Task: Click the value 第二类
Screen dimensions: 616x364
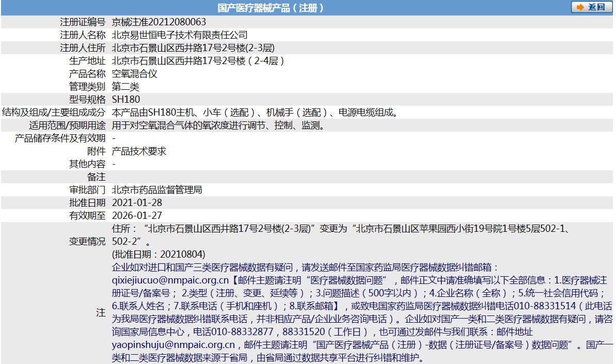Action: tap(125, 87)
